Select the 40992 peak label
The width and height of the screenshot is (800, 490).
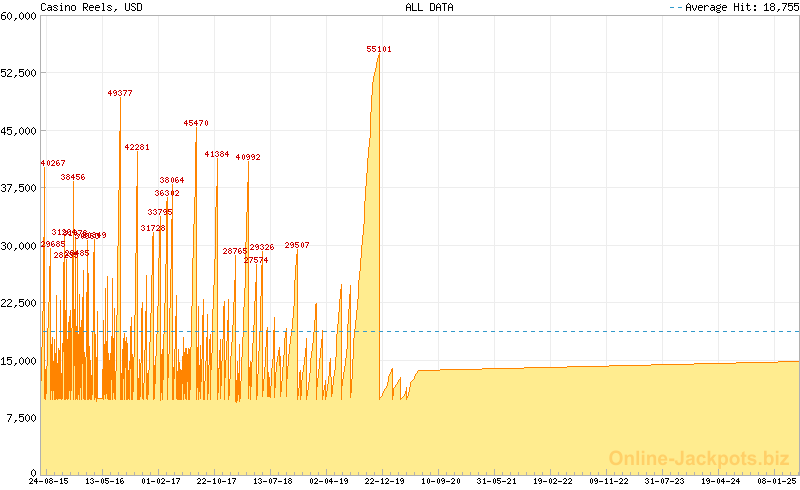(248, 157)
